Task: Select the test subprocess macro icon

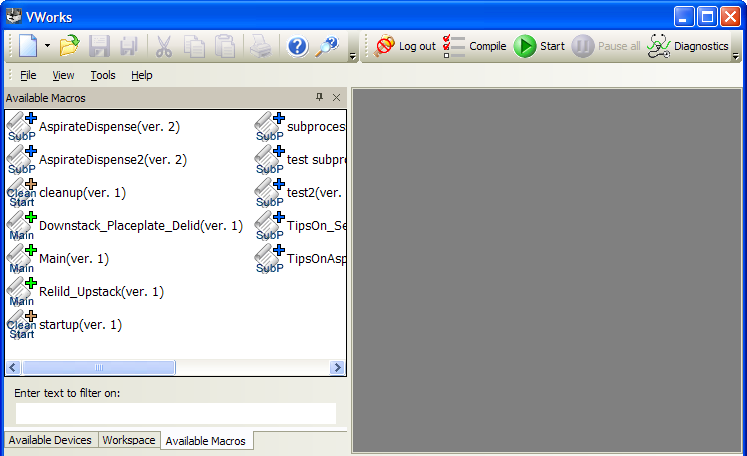Action: pyautogui.click(x=270, y=159)
